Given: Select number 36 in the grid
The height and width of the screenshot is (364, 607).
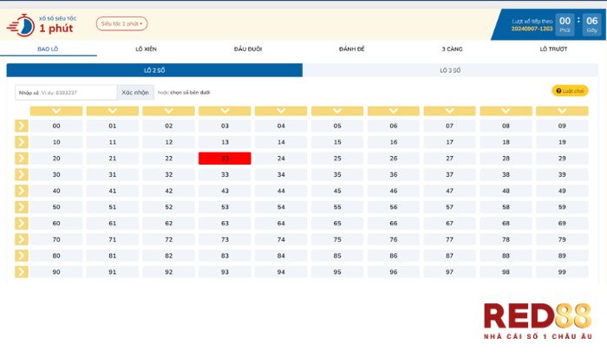Looking at the screenshot, I should [394, 174].
